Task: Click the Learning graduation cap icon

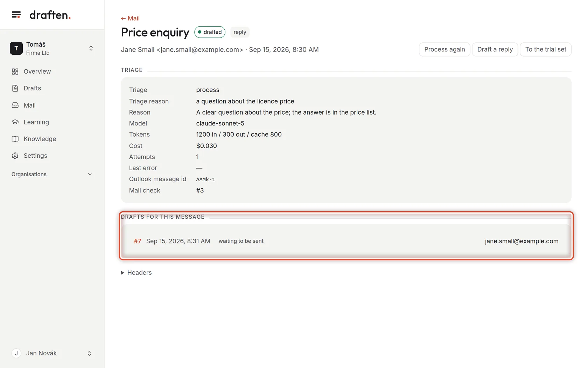Action: [15, 122]
